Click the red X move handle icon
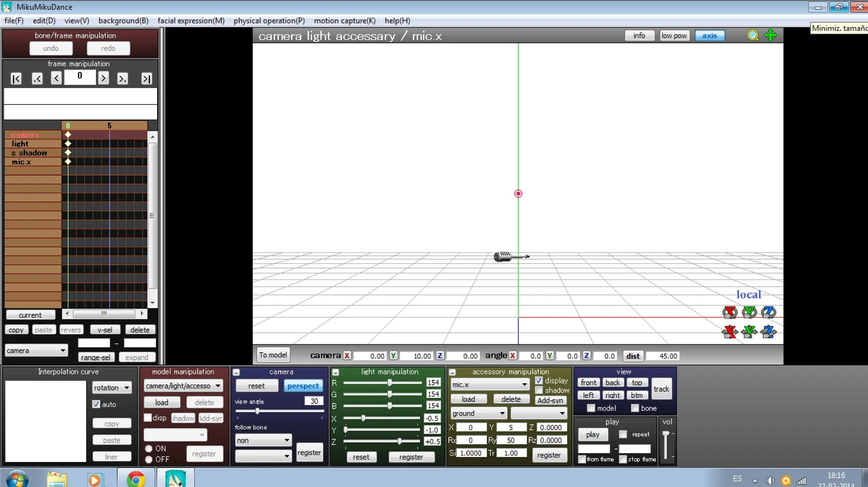868x487 pixels. [x=730, y=332]
